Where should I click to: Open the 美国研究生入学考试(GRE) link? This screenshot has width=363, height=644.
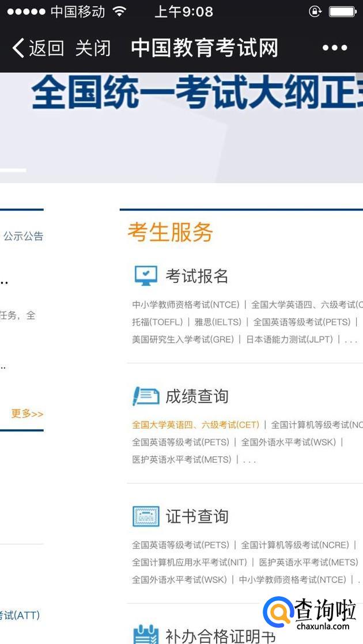coord(183,339)
